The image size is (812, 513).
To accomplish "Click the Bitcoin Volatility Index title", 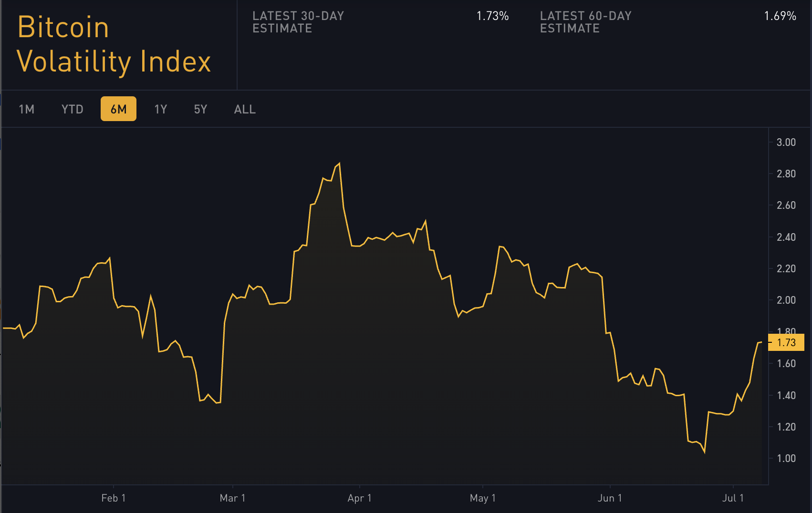I will tap(114, 44).
